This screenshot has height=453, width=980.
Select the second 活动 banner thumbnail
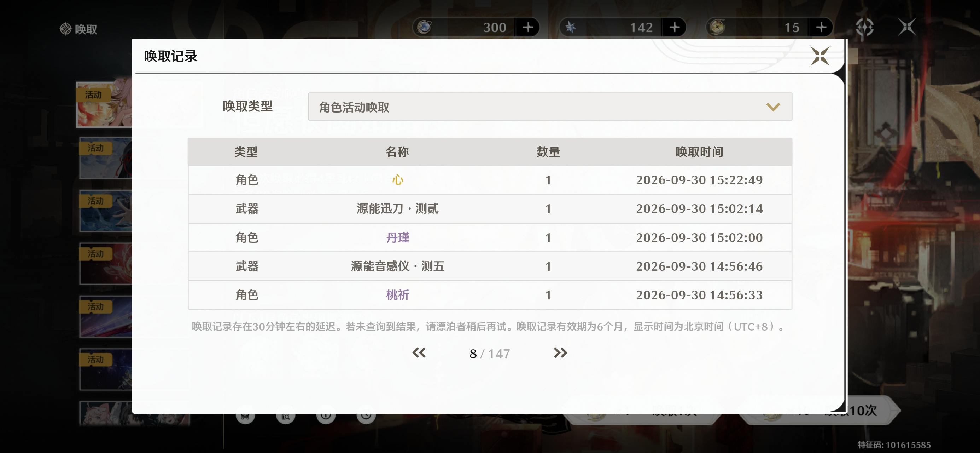pos(106,158)
